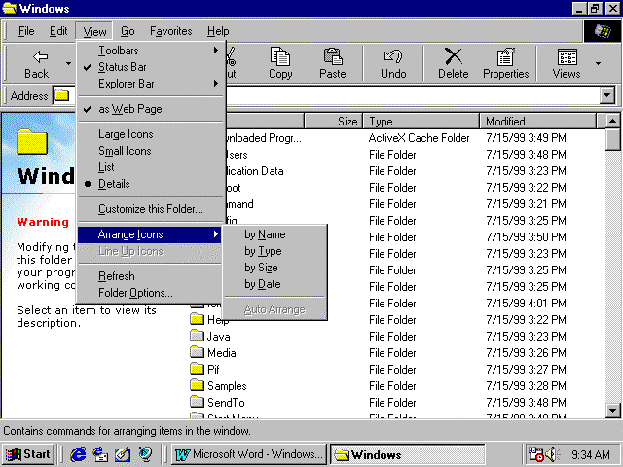Open the Address bar dropdown arrow
Screen dimensions: 623x467
[607, 95]
